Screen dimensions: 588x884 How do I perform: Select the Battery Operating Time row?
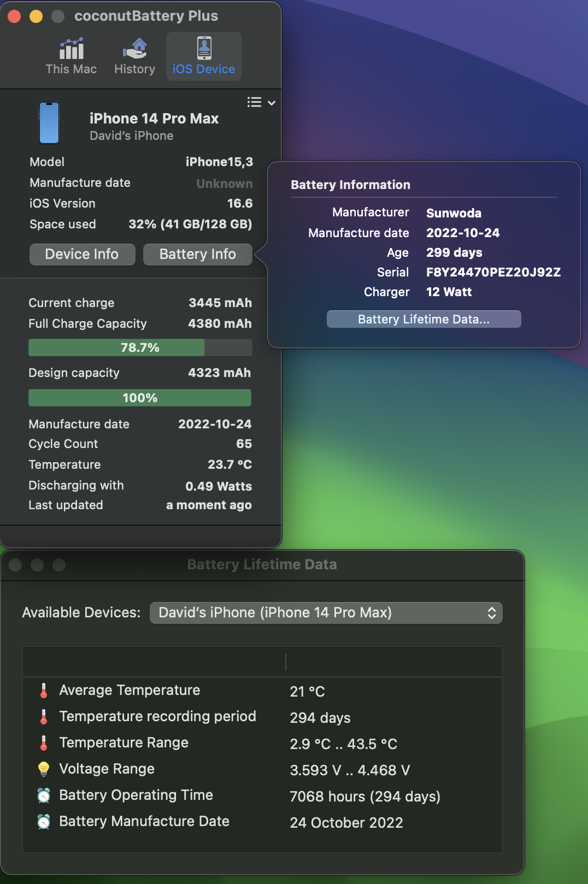262,795
